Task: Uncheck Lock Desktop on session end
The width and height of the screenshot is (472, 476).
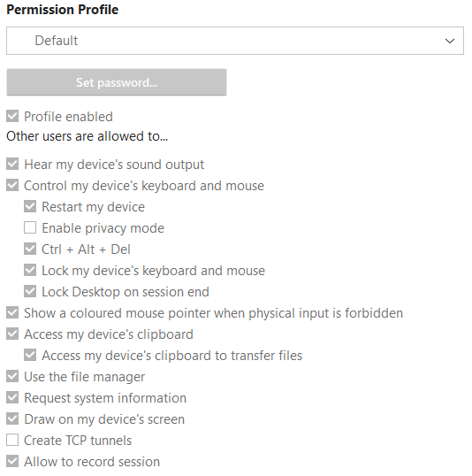Action: [x=30, y=291]
